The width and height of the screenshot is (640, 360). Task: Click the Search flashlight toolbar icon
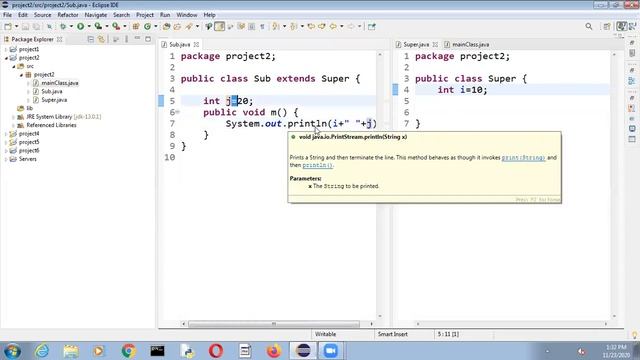(x=189, y=27)
